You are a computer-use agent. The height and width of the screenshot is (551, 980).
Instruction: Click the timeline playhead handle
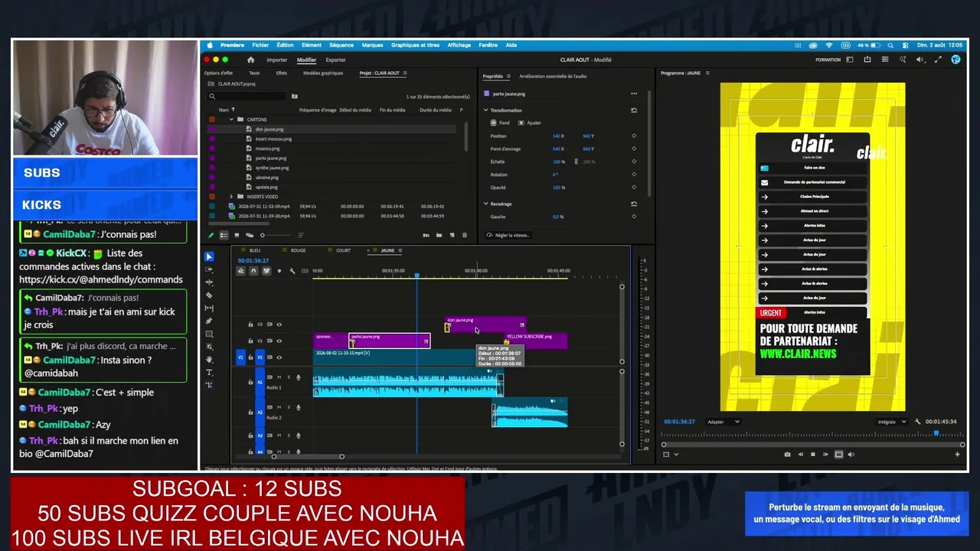pyautogui.click(x=417, y=275)
